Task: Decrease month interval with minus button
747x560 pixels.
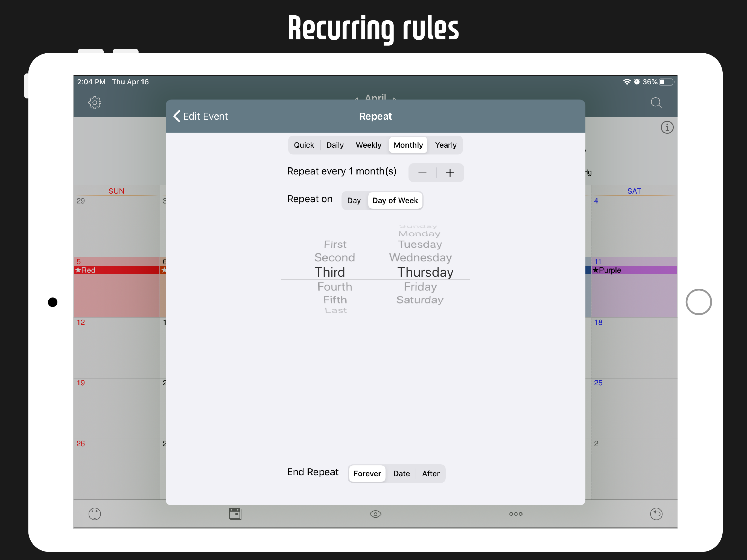Action: [x=422, y=173]
